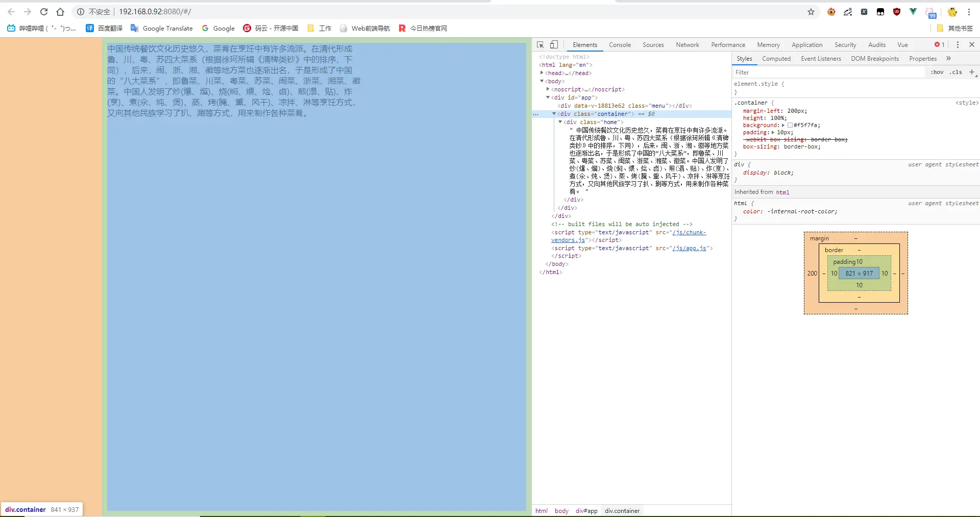This screenshot has height=517, width=980.
Task: Open the js/app.js script link
Action: pyautogui.click(x=689, y=248)
